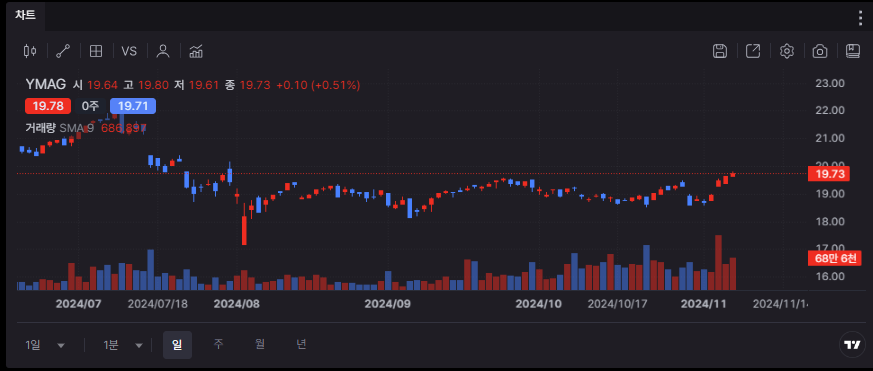
Task: Select the 년 yearly interval button
Action: click(x=301, y=344)
